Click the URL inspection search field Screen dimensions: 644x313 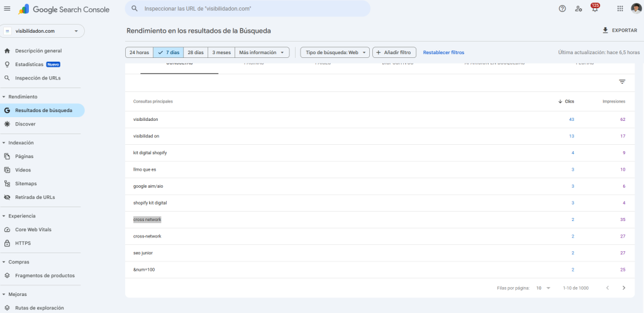[x=252, y=9]
